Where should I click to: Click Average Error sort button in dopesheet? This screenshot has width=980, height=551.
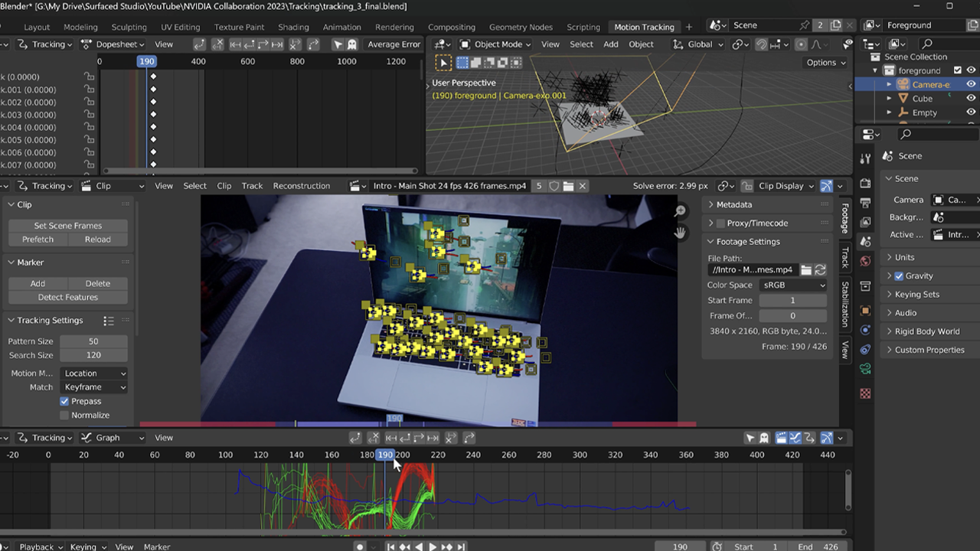(x=394, y=44)
